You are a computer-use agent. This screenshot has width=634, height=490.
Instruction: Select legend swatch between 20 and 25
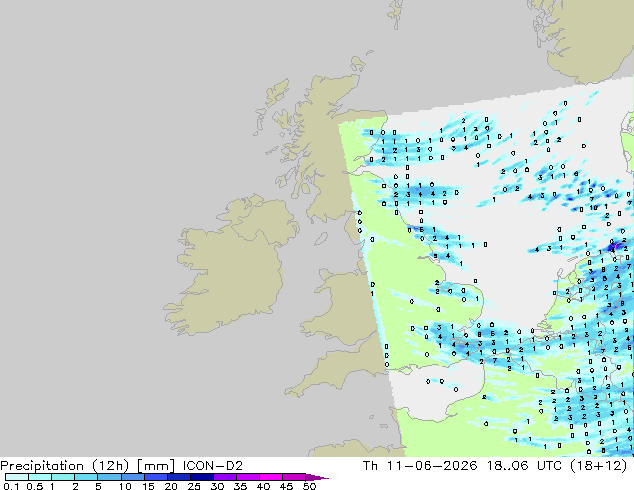tap(179, 477)
